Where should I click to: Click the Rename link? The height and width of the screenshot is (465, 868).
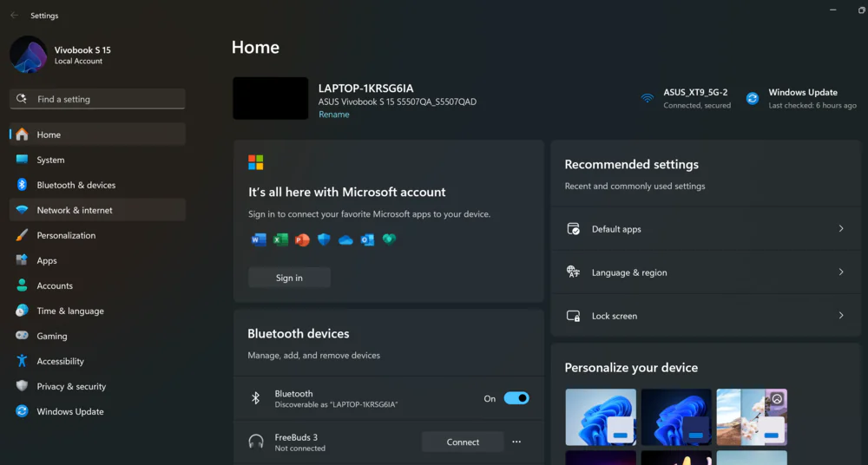point(334,115)
